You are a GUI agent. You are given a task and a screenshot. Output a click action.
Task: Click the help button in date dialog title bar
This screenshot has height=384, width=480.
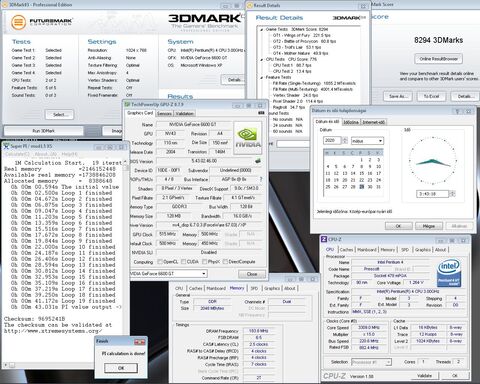(x=457, y=111)
